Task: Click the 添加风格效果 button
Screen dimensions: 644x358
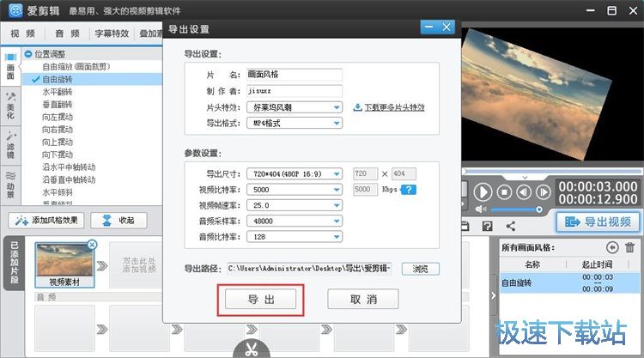Action: [46, 221]
